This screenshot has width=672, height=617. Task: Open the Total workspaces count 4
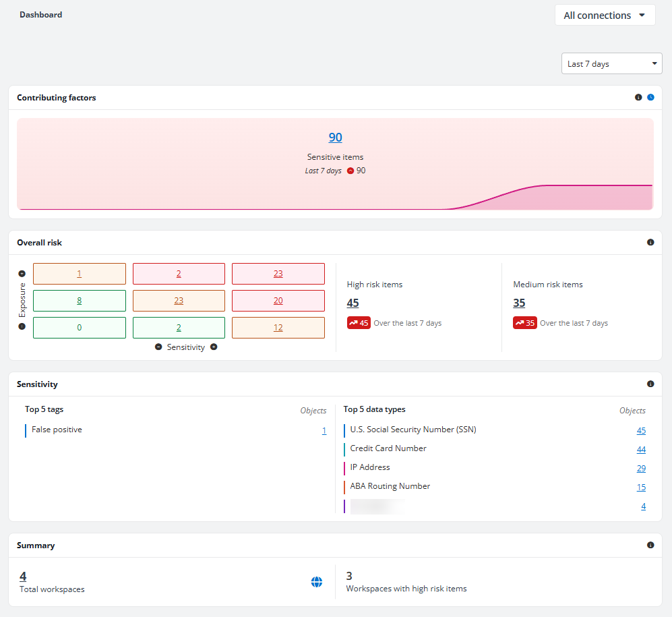pyautogui.click(x=23, y=577)
